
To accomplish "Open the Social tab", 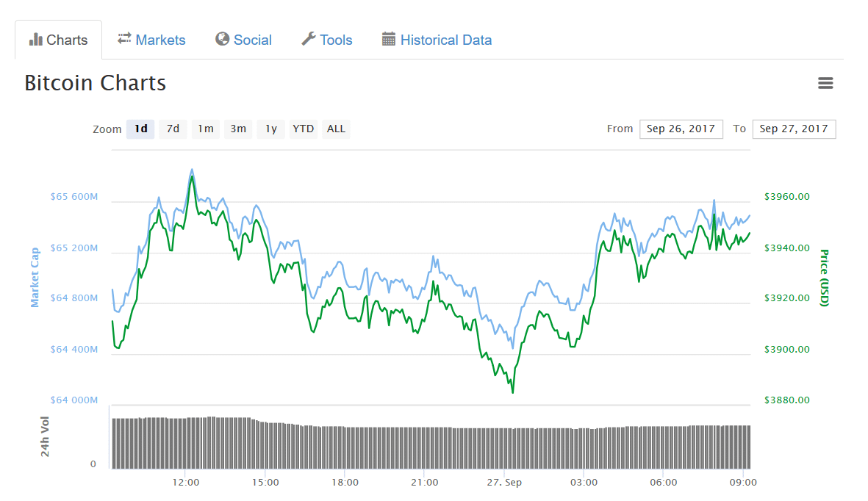I will pyautogui.click(x=244, y=40).
